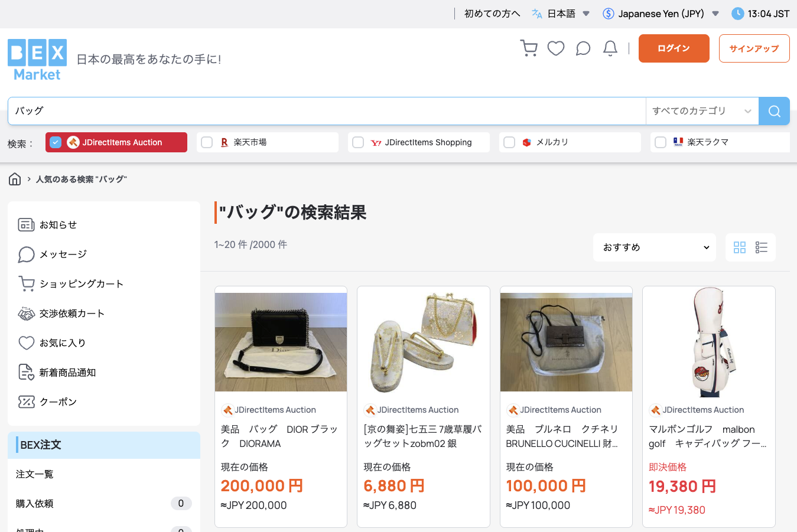Click the お知らせ news icon in sidebar
Viewport: 797px width, 532px height.
click(x=26, y=225)
